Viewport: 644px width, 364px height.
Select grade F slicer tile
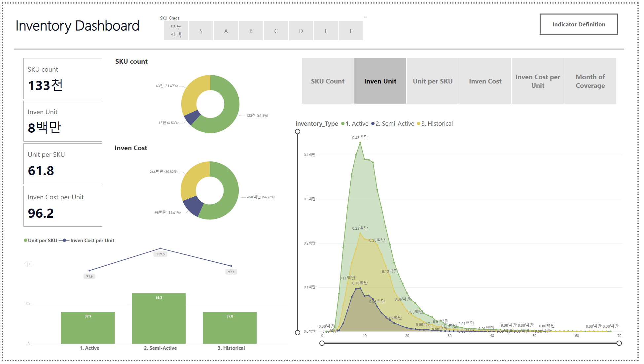coord(351,31)
